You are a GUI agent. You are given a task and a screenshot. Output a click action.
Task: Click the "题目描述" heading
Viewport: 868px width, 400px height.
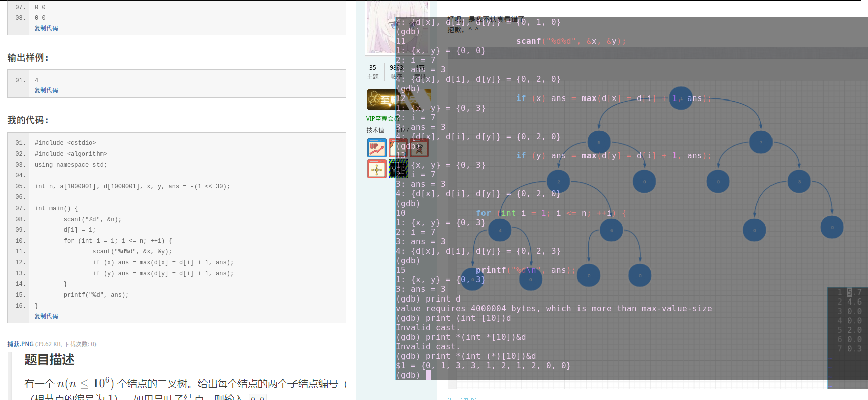click(49, 360)
